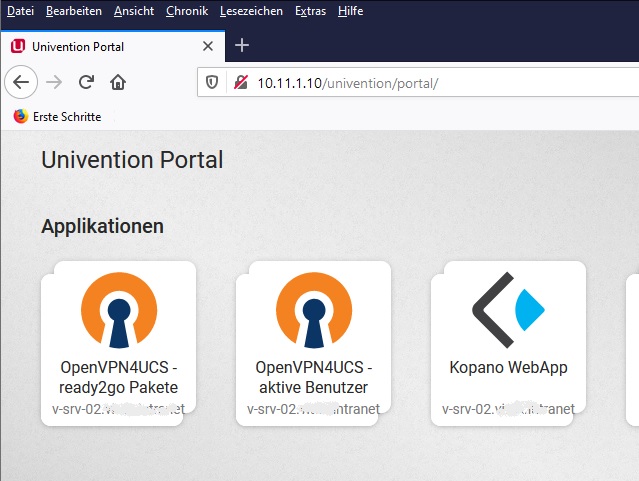Go to the browser home page
639x481 pixels.
pos(118,82)
